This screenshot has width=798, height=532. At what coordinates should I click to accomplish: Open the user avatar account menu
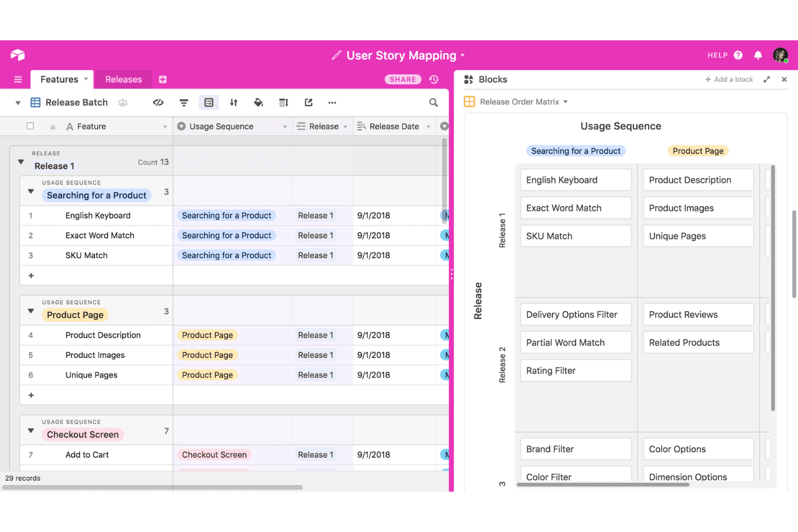pos(780,55)
